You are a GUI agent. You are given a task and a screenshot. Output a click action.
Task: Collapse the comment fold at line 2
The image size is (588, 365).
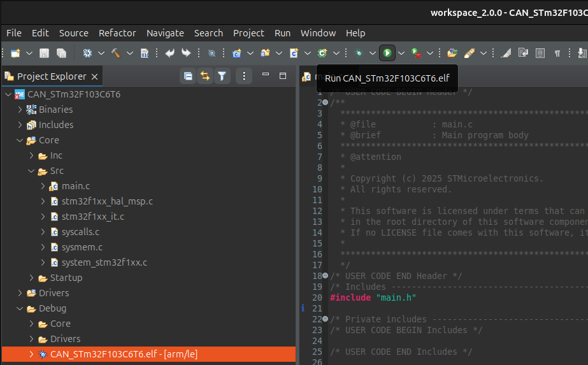click(x=325, y=103)
